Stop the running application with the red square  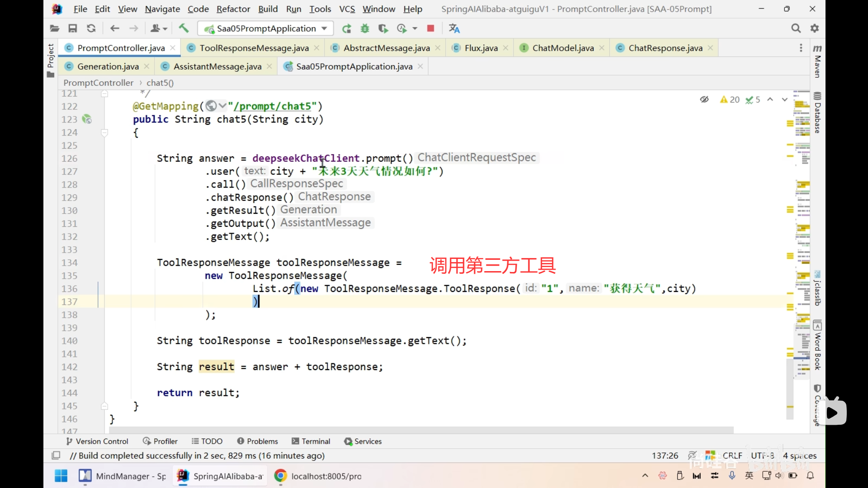pos(430,28)
